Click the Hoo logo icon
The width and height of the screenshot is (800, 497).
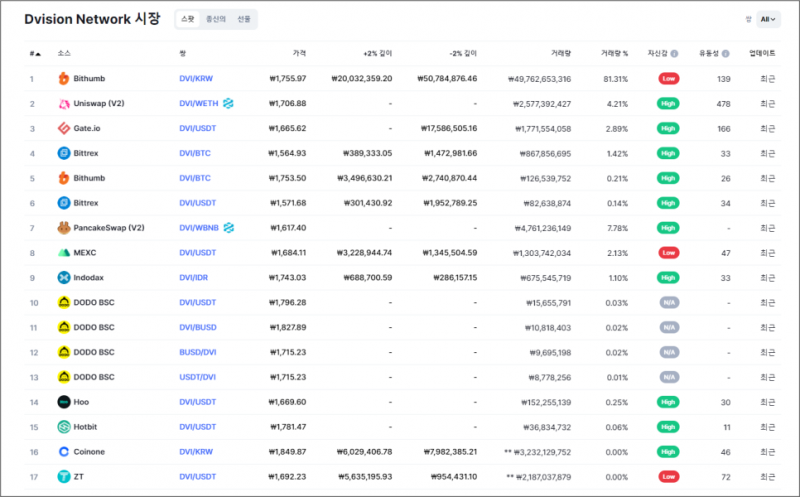[x=64, y=402]
